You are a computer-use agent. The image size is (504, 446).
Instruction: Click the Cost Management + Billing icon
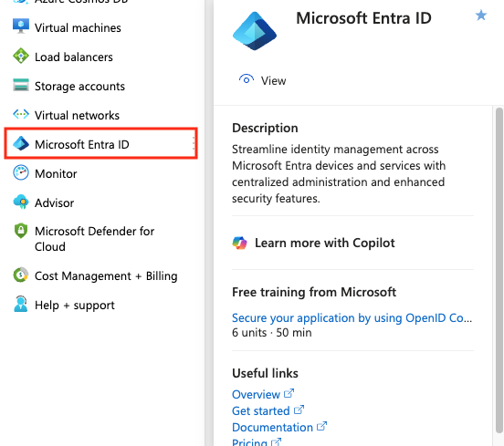(21, 275)
